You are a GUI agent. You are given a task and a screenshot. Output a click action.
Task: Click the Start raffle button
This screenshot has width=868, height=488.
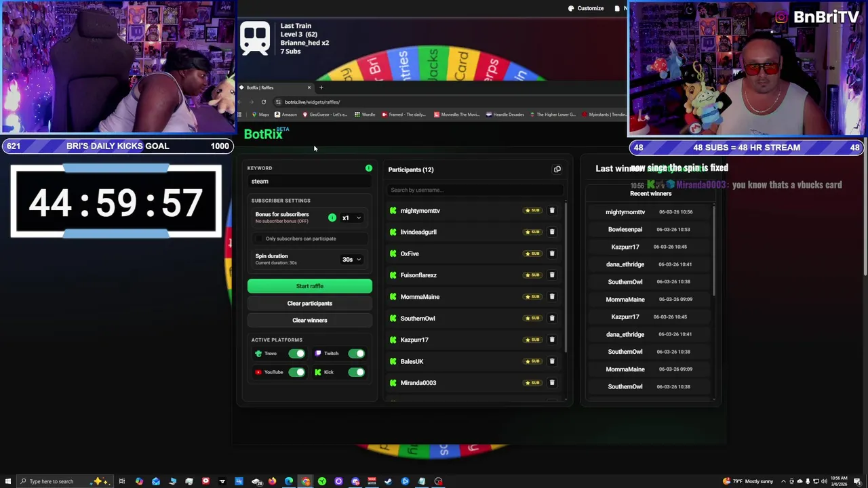coord(310,286)
